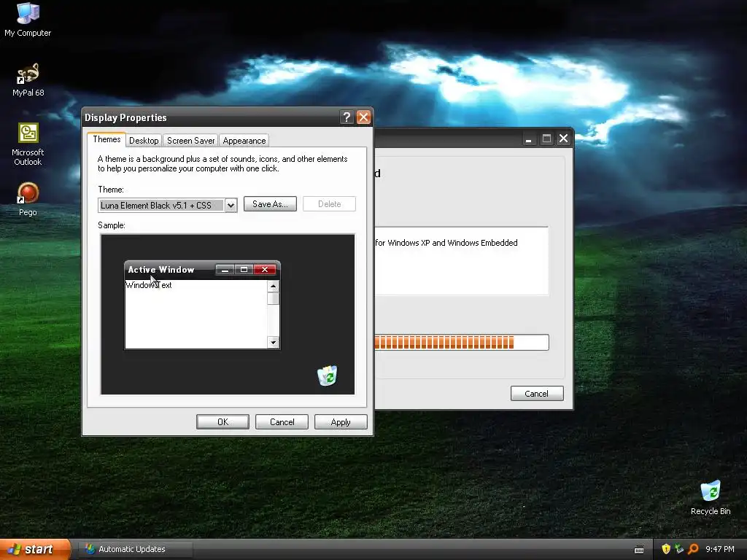Image resolution: width=747 pixels, height=560 pixels.
Task: Click the orange installation progress bar
Action: pyautogui.click(x=462, y=343)
